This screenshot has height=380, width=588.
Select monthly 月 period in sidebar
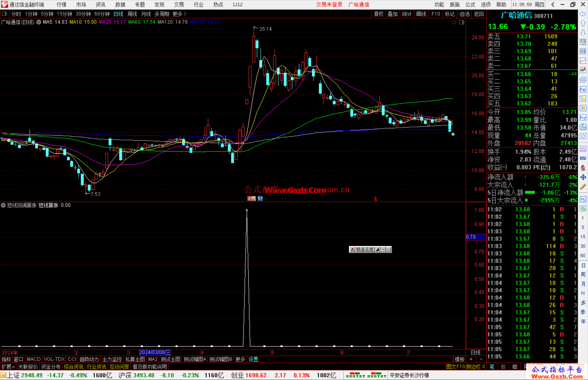[583, 284]
